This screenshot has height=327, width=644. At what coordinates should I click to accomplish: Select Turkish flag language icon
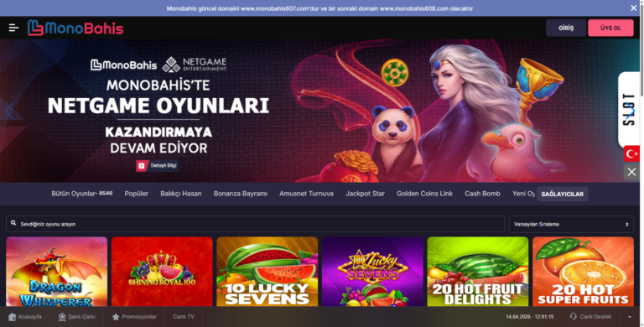[631, 153]
